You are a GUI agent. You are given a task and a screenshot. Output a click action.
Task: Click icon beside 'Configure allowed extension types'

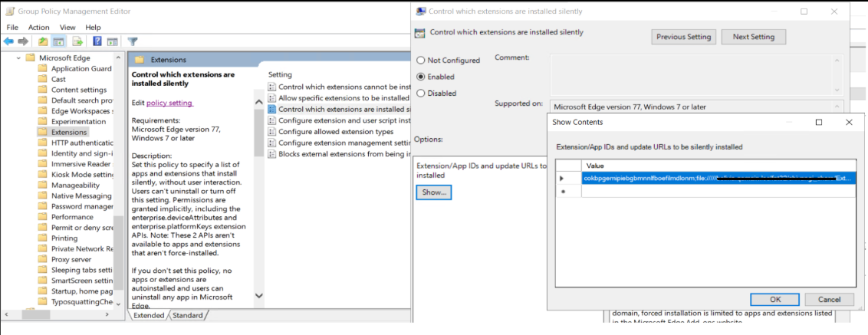271,131
